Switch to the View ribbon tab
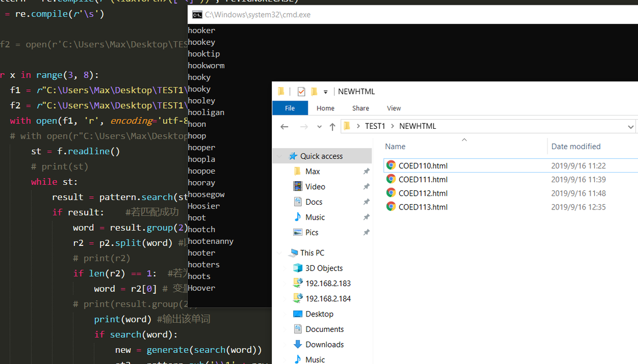638x364 pixels. 394,108
